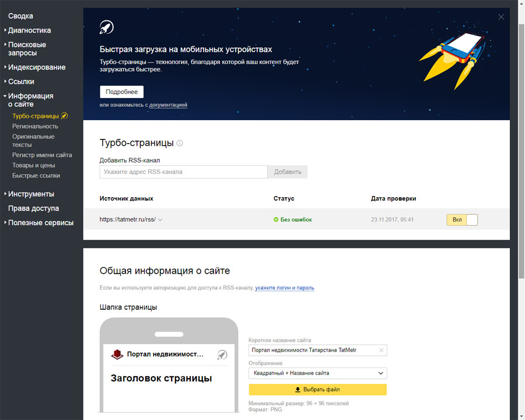Click the rocket icon next to Турбо-страницы sidebar item

[64, 116]
